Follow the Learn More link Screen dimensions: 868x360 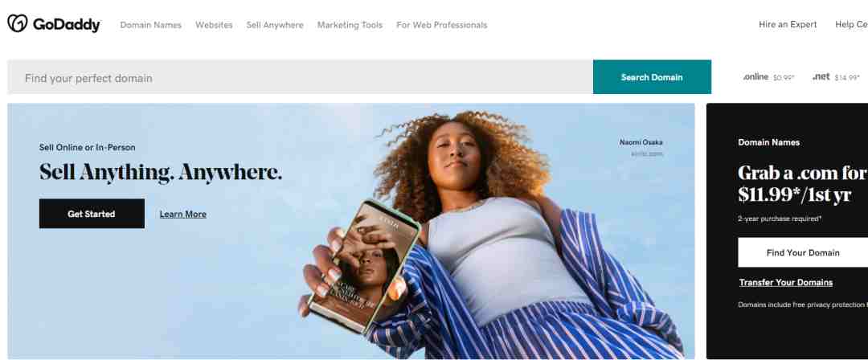(183, 214)
